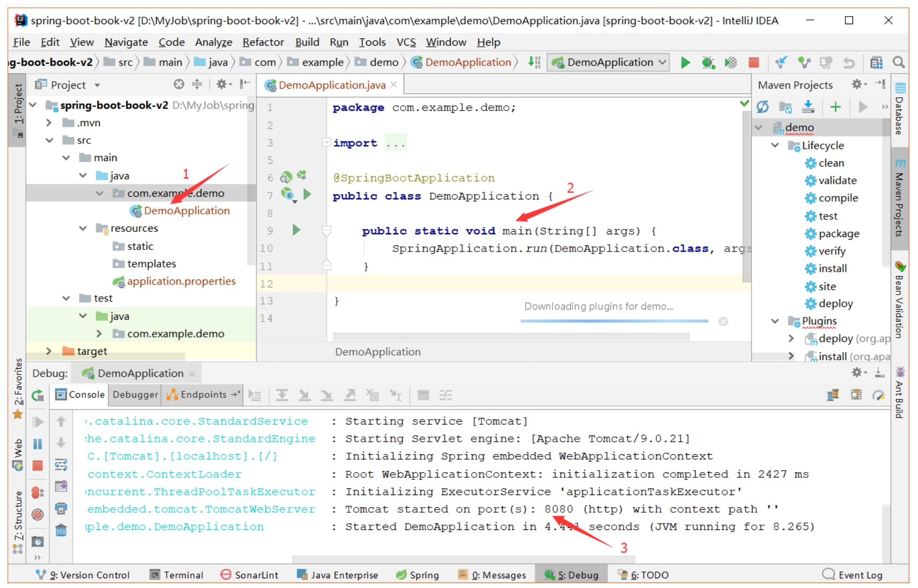Toggle the Maven Projects side panel

click(x=899, y=199)
